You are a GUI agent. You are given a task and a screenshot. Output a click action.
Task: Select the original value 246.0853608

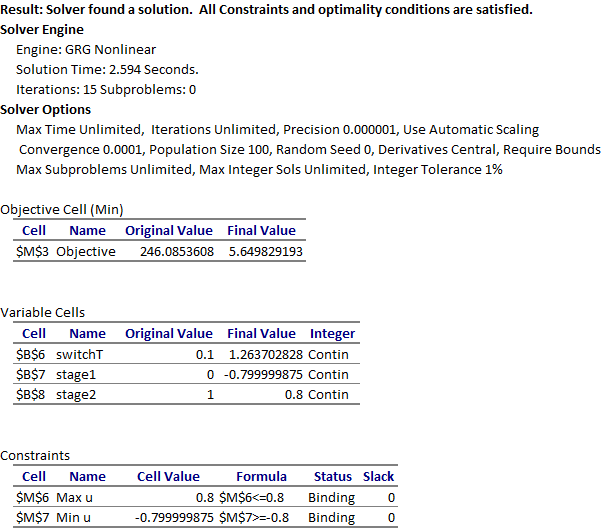coord(177,252)
